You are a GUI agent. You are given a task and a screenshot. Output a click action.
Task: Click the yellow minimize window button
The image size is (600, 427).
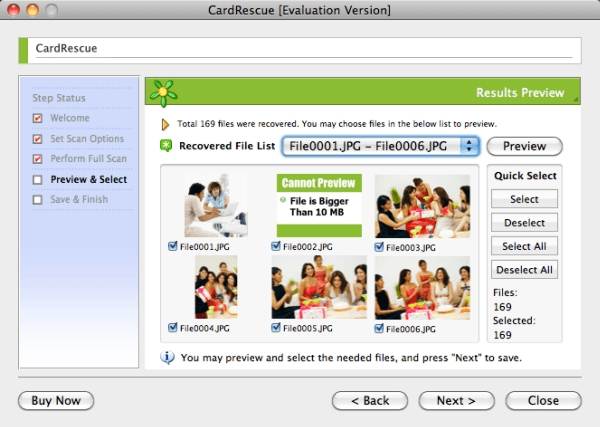[33, 10]
